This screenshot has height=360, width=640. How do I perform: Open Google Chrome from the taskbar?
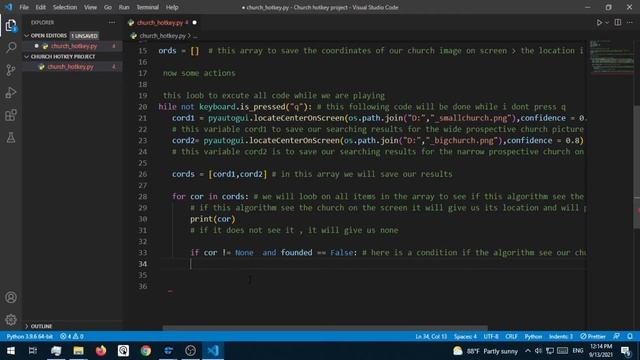pyautogui.click(x=146, y=351)
